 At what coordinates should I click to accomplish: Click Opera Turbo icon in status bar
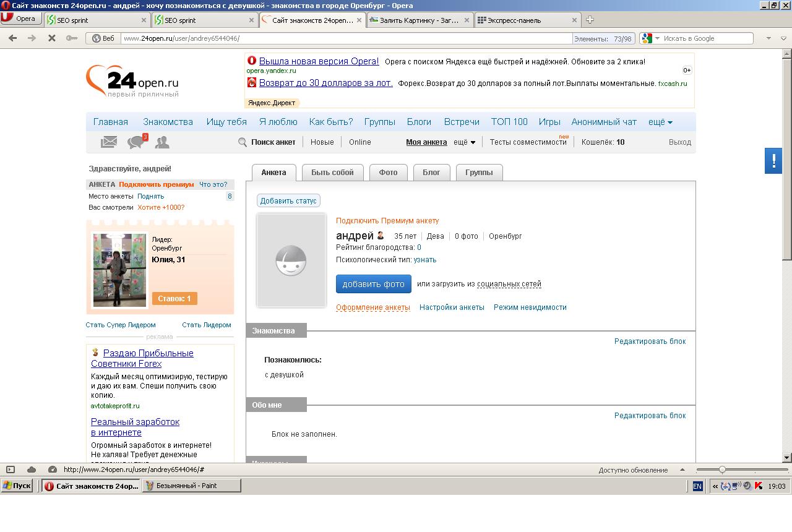point(53,470)
